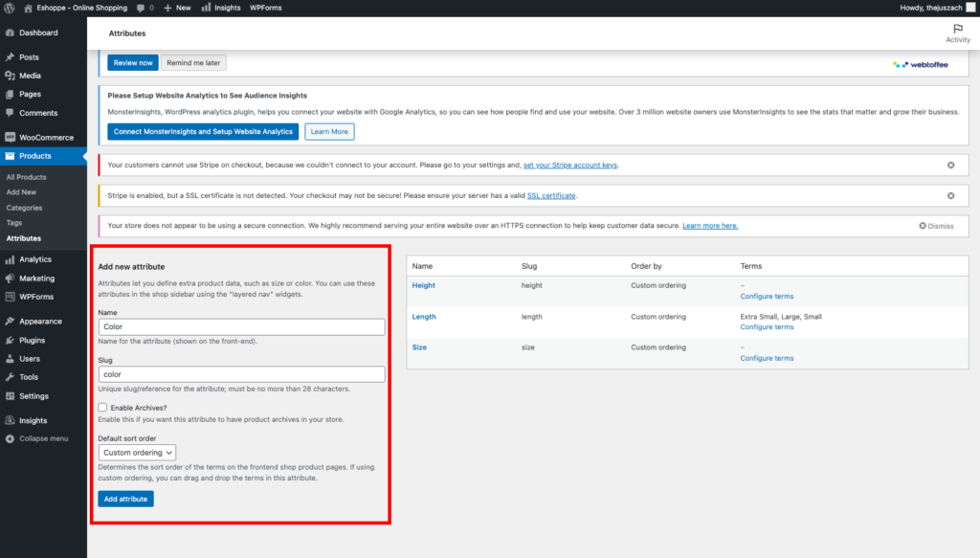This screenshot has height=558, width=980.
Task: Click the Pages sidebar icon
Action: point(10,95)
